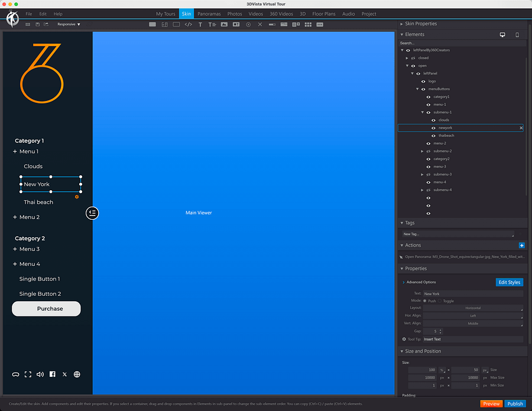The image size is (532, 411).
Task: Click the container component icon in toolbar
Action: pyautogui.click(x=176, y=24)
